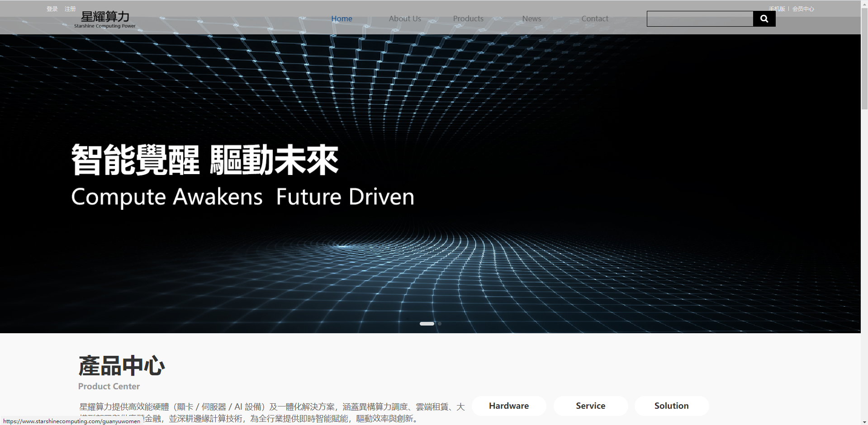Select the Solution product tab
This screenshot has width=868, height=425.
click(672, 406)
